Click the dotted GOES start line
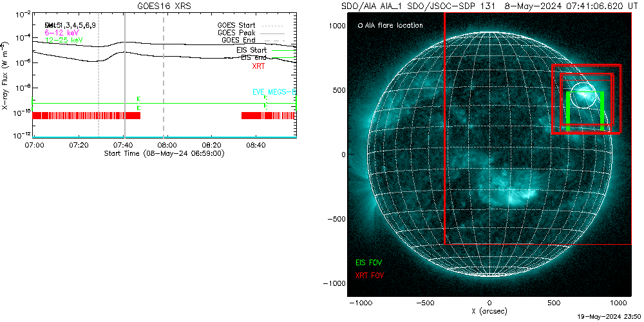The height and width of the screenshot is (322, 644). 99,74
